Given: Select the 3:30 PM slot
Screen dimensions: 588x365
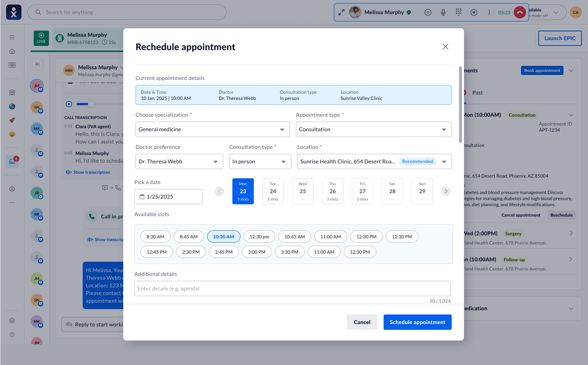Looking at the screenshot, I should tap(290, 252).
